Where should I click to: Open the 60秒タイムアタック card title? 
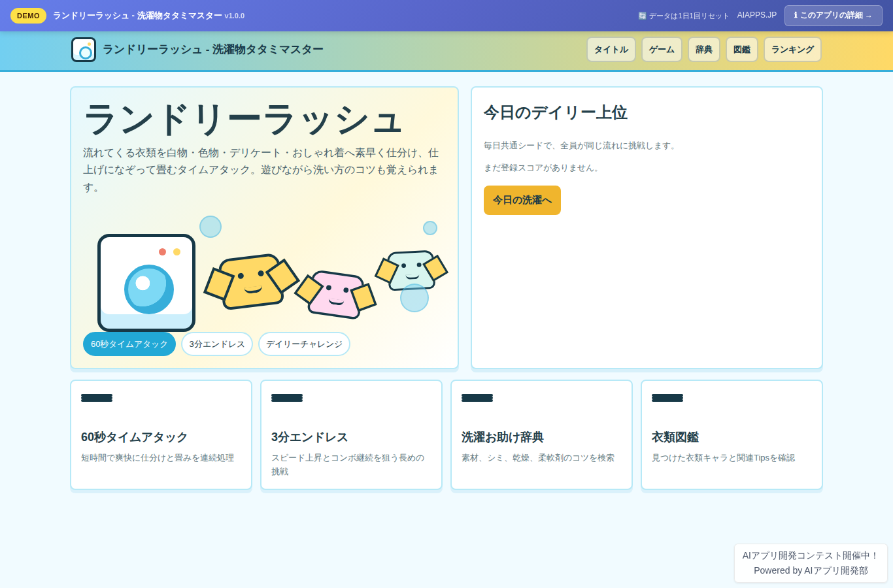[x=134, y=437]
